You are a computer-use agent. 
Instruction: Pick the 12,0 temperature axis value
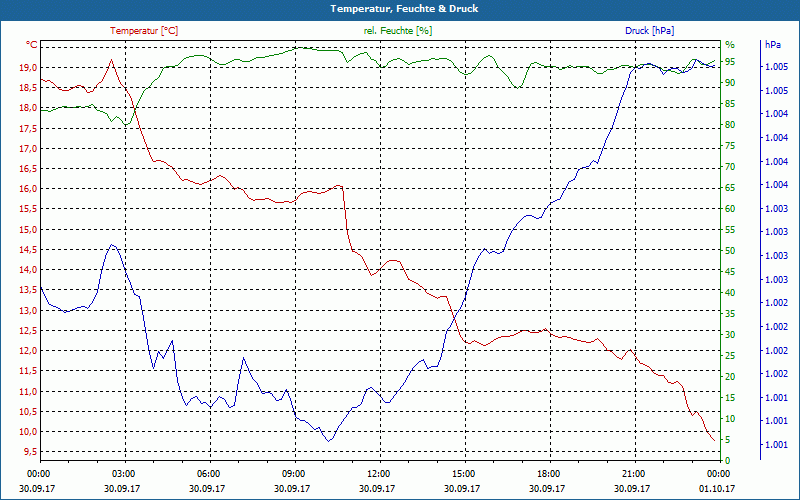coord(28,351)
